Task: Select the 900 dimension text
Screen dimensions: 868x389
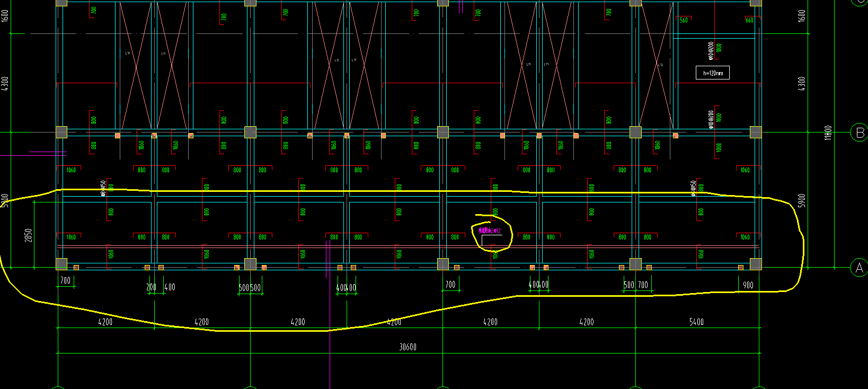Action: point(748,285)
